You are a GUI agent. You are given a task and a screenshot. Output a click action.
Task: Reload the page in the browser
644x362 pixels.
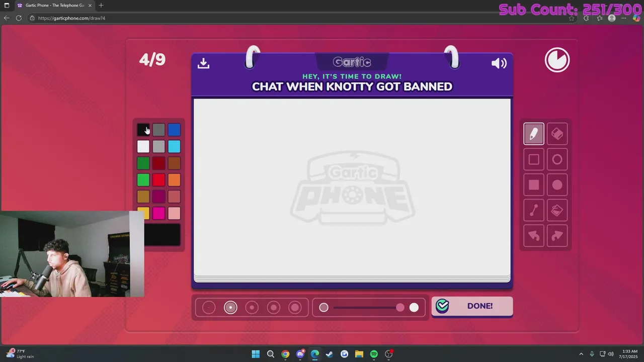pos(19,18)
